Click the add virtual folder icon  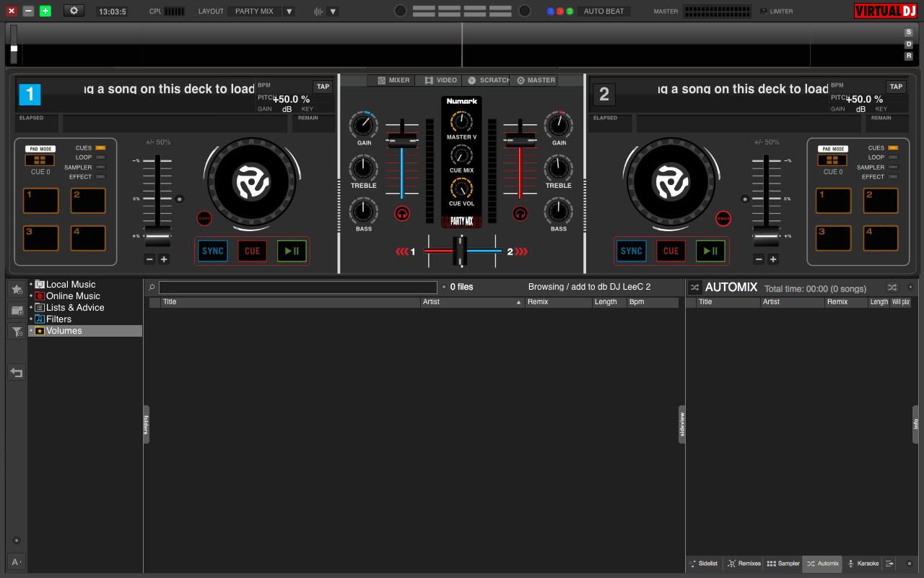tap(17, 311)
